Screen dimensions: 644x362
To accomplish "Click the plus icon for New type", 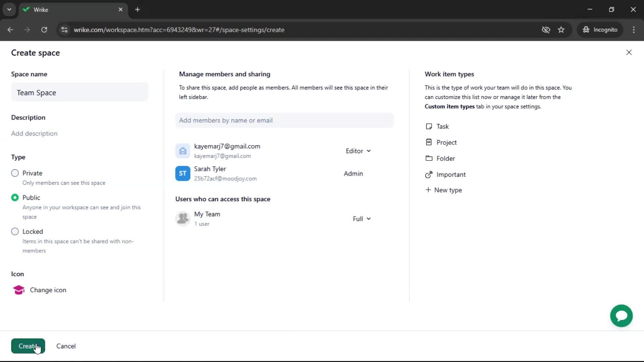I will coord(428,190).
